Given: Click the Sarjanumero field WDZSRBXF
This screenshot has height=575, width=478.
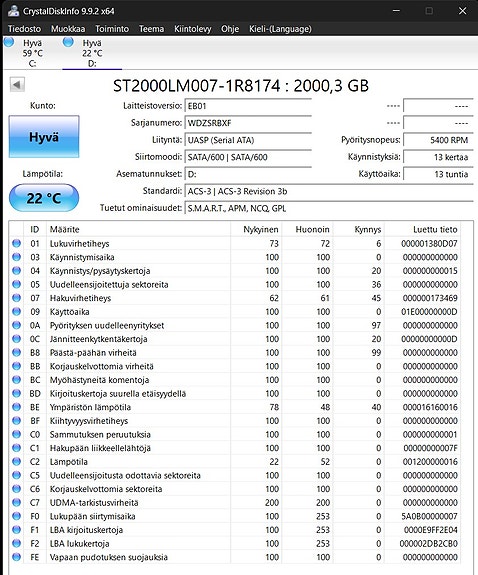Looking at the screenshot, I should coord(248,123).
